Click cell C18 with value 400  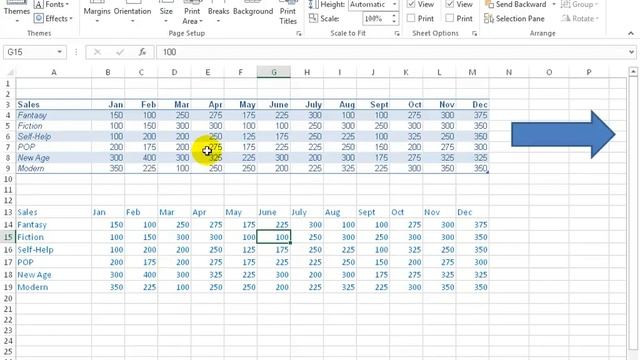coord(141,275)
